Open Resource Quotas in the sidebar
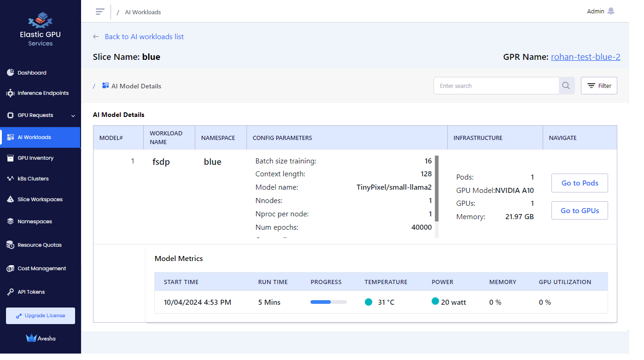Screen dimensions: 644x360 click(41, 245)
